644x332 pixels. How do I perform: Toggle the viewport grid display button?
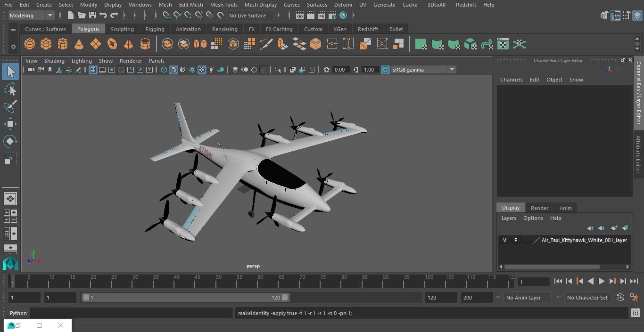pos(93,70)
